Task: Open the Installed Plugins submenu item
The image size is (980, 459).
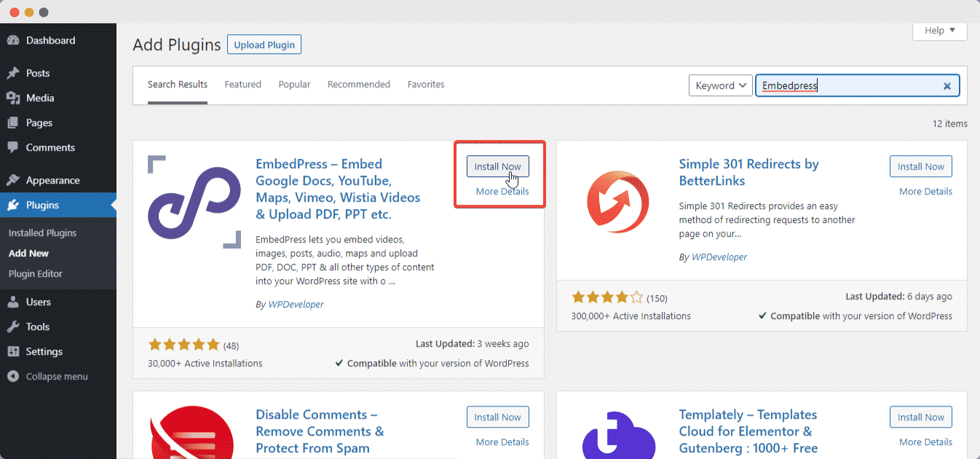Action: [42, 233]
